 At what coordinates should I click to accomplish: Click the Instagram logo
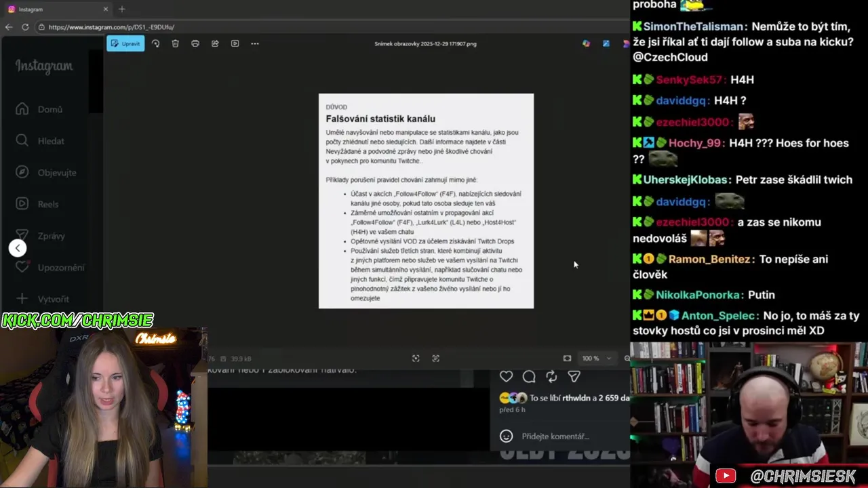tap(44, 66)
